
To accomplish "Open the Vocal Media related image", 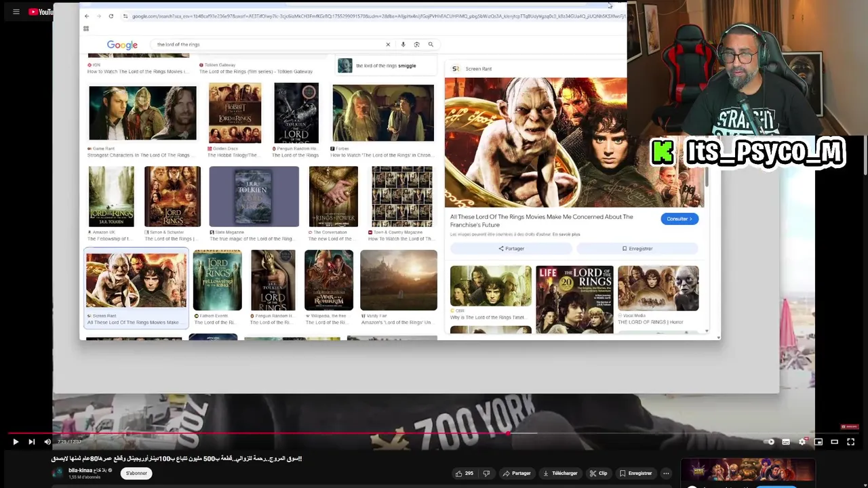I will click(x=658, y=288).
